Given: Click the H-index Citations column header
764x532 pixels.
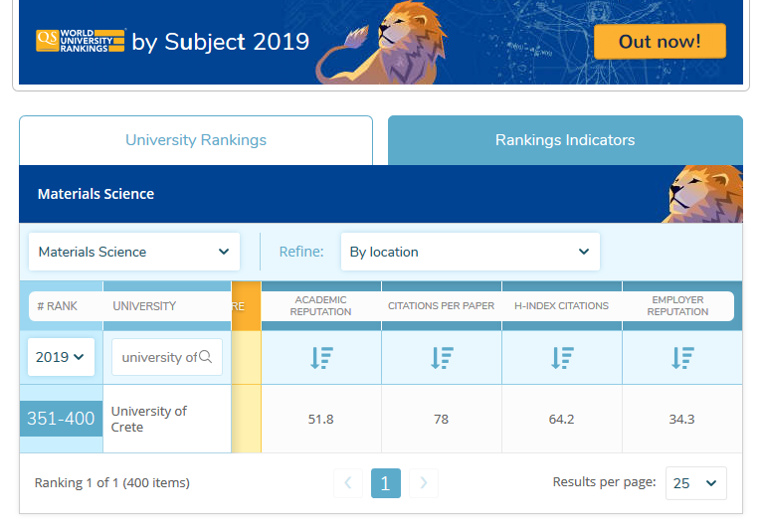Looking at the screenshot, I should [x=561, y=306].
